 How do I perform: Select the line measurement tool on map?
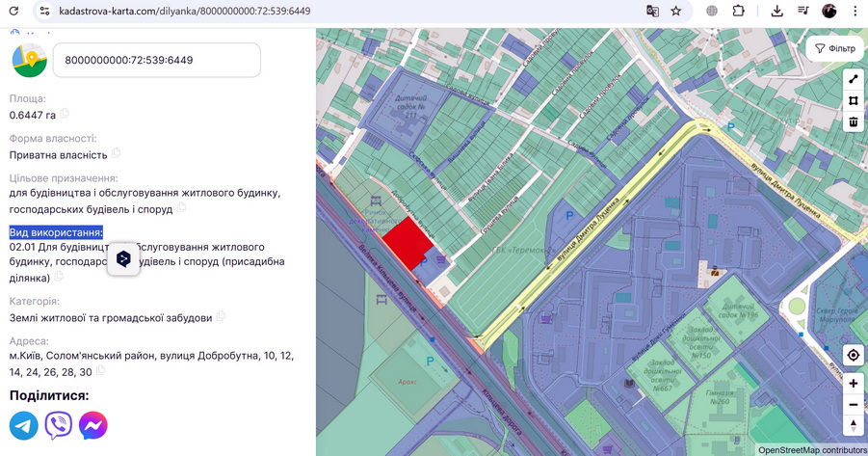(x=853, y=79)
